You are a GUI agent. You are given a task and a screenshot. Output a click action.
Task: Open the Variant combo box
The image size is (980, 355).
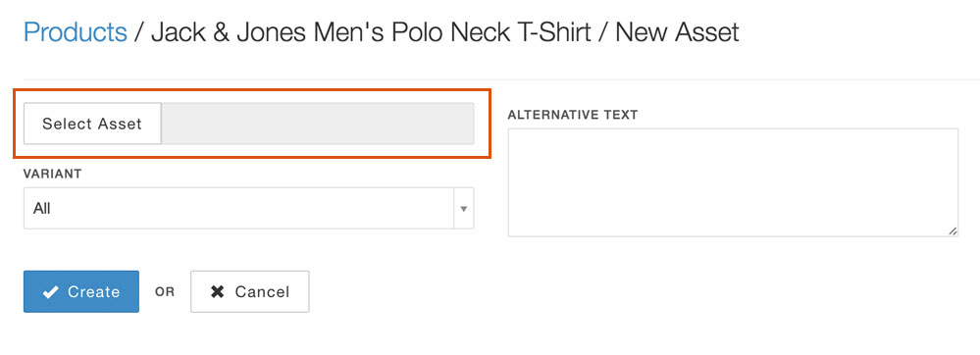point(249,209)
